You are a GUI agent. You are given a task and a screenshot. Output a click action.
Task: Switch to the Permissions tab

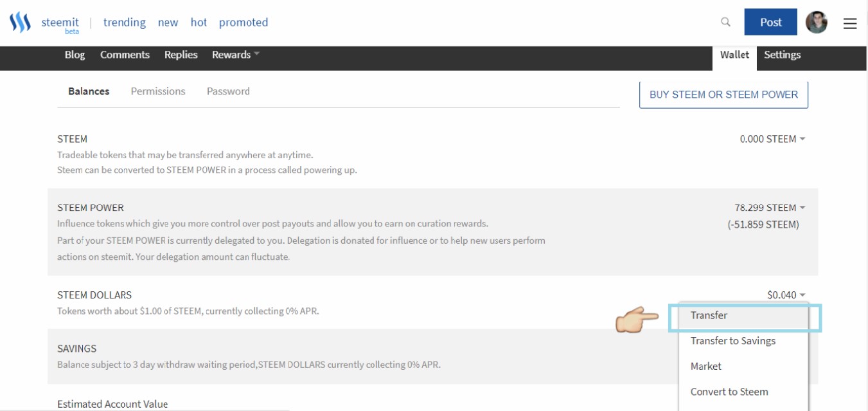pyautogui.click(x=158, y=91)
